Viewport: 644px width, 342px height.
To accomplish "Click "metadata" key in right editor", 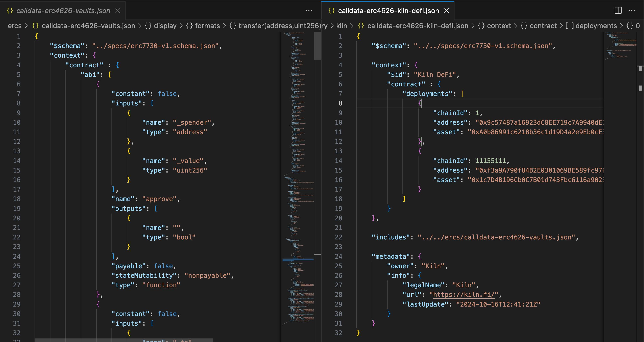I will point(391,256).
